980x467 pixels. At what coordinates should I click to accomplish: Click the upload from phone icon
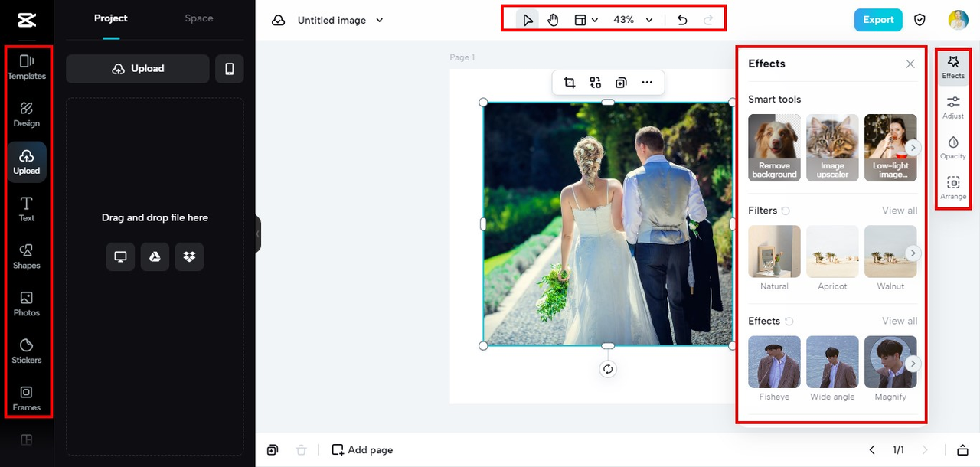pyautogui.click(x=230, y=69)
